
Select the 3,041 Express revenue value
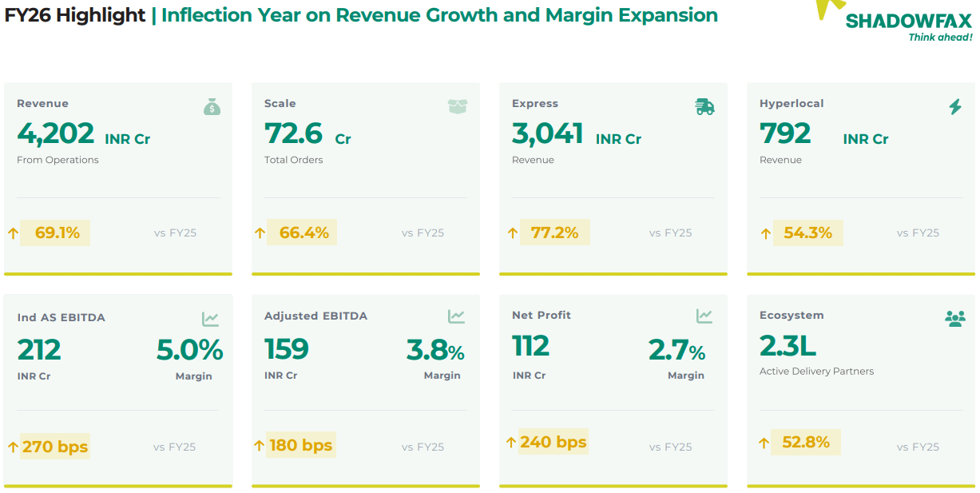(548, 133)
